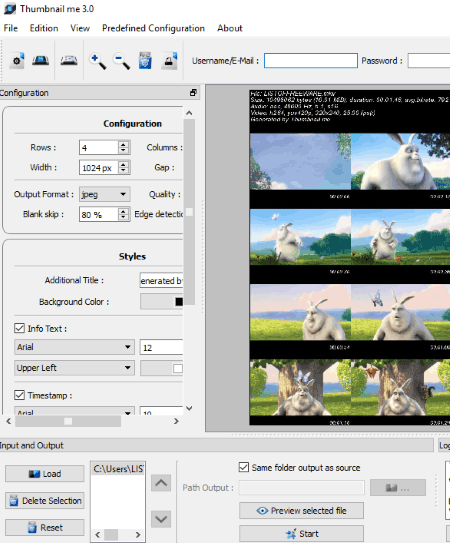Click the Blank skip 80 % field
This screenshot has width=450, height=543.
pos(99,214)
